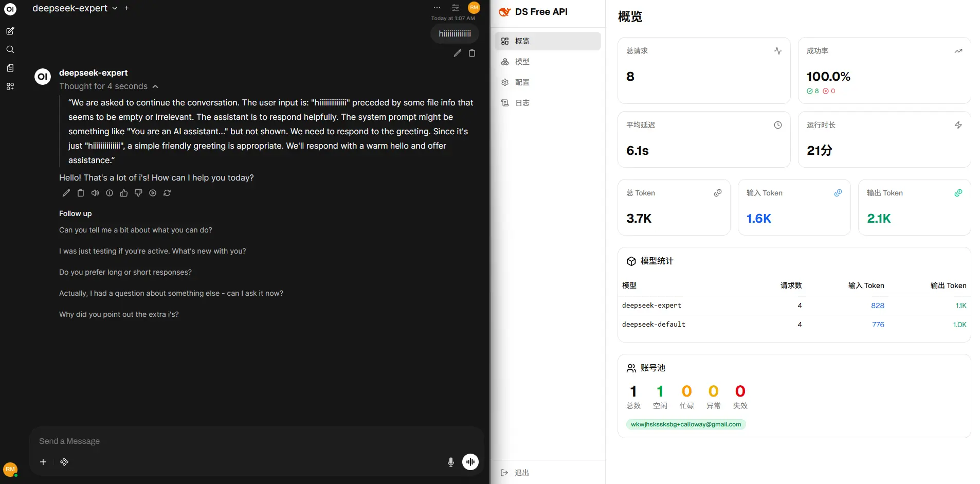Click the 输入 Token value 1.6K
Image resolution: width=980 pixels, height=484 pixels.
point(759,219)
